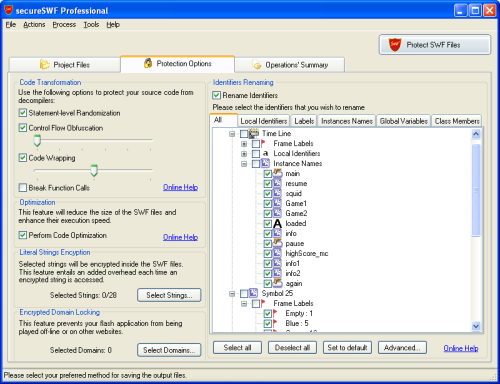Viewport: 500px width, 384px height.
Task: Open the Tools menu
Action: (91, 25)
